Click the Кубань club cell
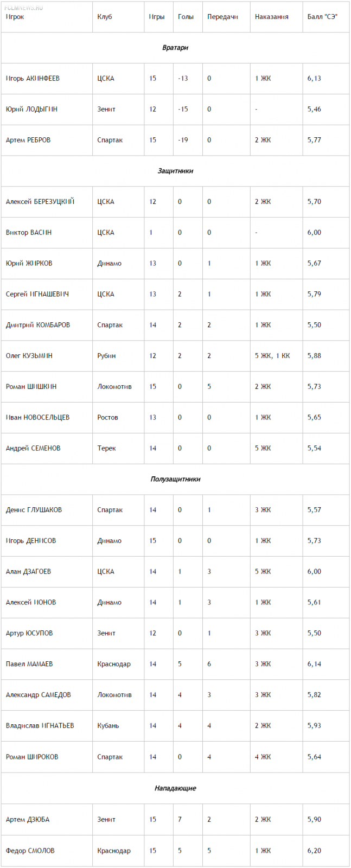 click(x=108, y=726)
